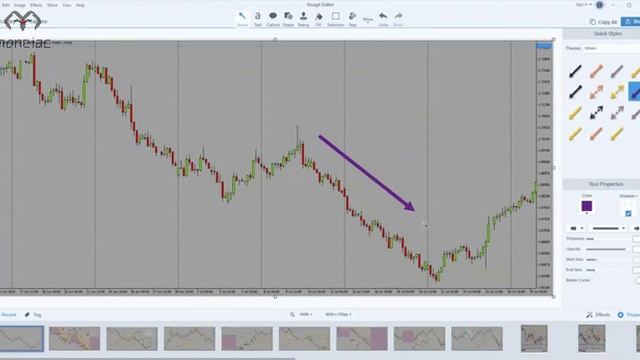Click the Thickness value field

point(636,239)
